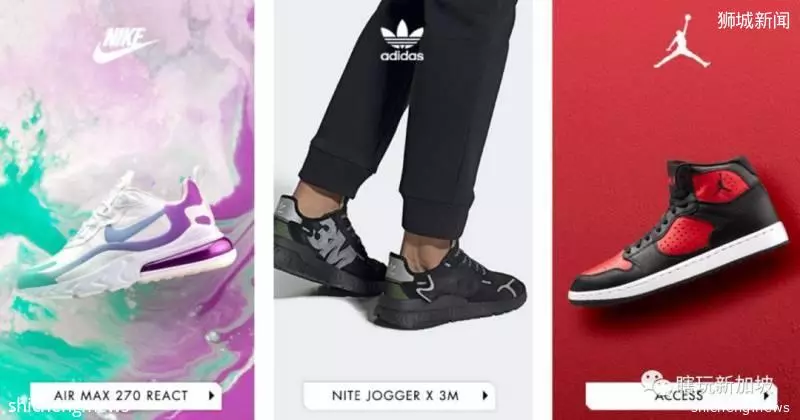Screen dimensions: 800x420
Task: Click the Nike swoosh logo
Action: (x=125, y=46)
